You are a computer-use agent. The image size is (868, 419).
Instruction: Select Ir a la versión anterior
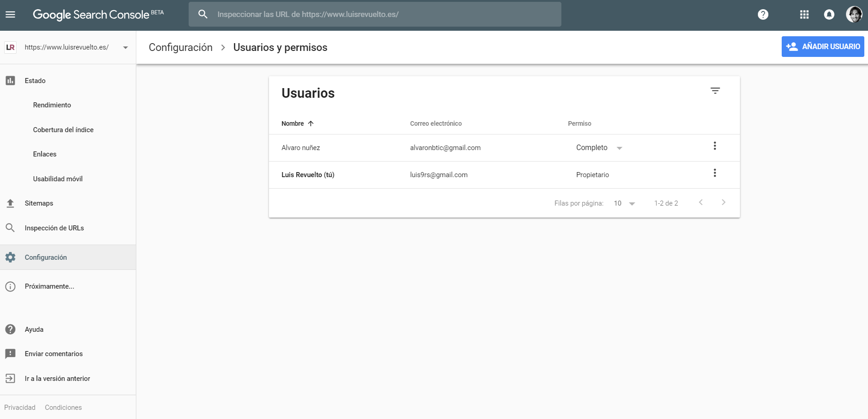click(x=57, y=379)
